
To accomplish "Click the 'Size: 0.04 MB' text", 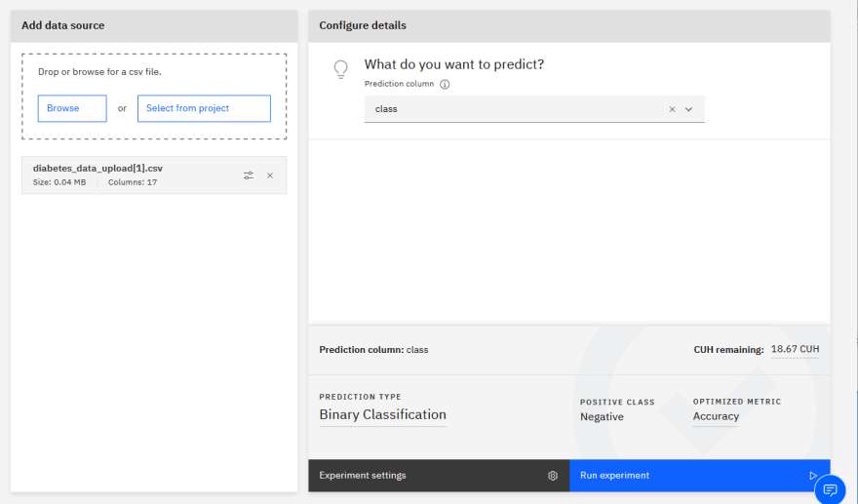I will (59, 182).
